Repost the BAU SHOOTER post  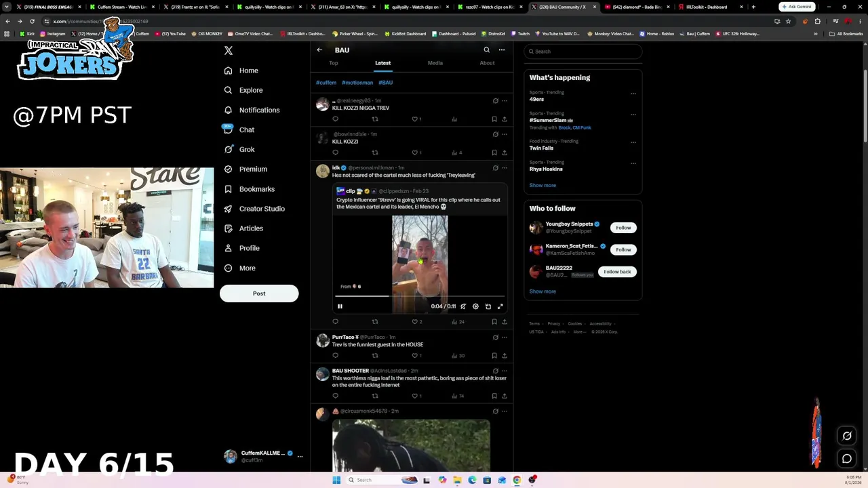point(375,396)
